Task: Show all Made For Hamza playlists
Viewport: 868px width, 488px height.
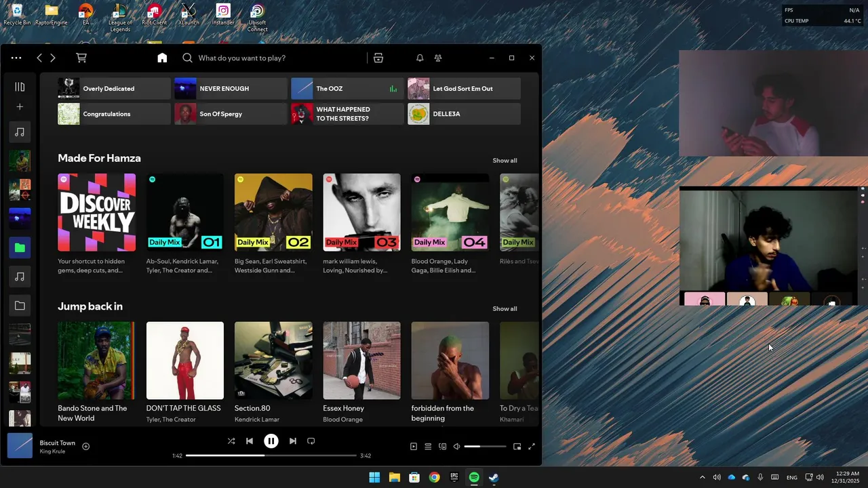Action: [x=505, y=161]
